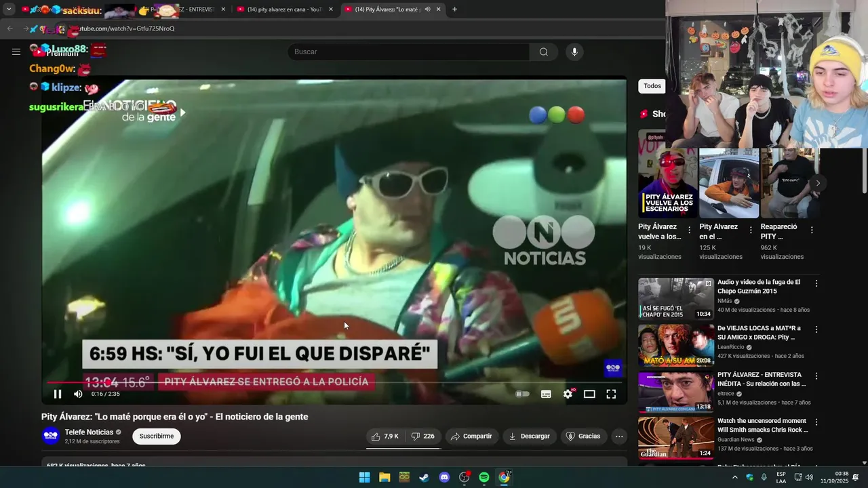Toggle subtitles in the player
Viewport: 868px width, 488px height.
[x=546, y=394]
